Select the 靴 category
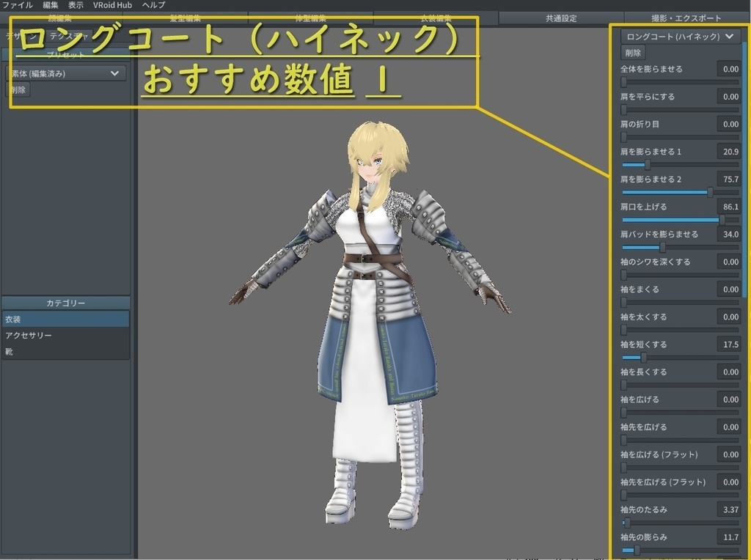This screenshot has height=560, width=751. pyautogui.click(x=66, y=352)
